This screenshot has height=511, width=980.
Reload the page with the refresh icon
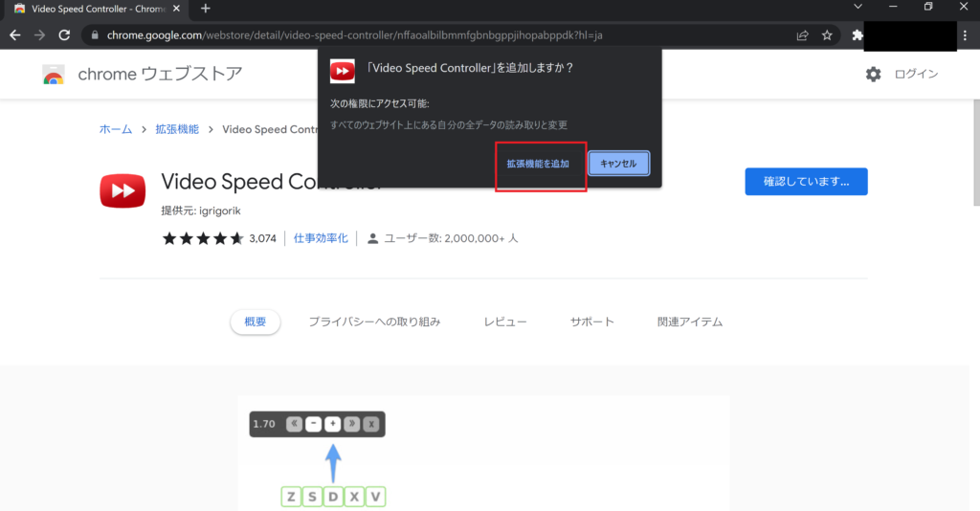64,35
